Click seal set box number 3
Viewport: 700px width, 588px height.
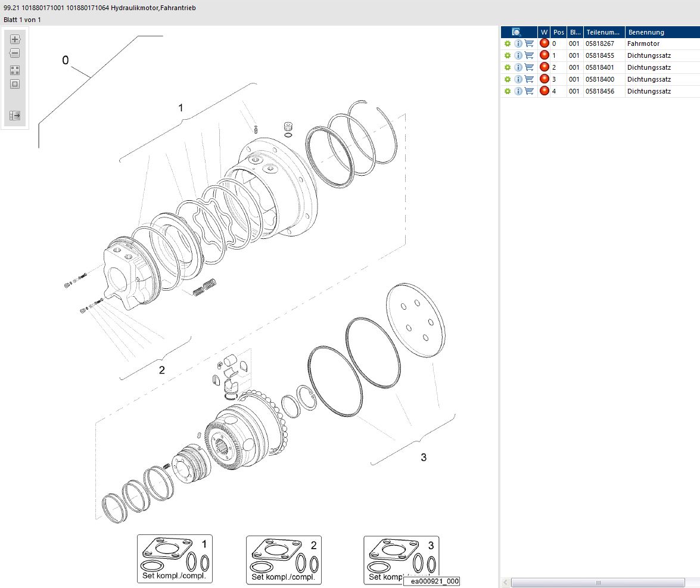click(401, 560)
